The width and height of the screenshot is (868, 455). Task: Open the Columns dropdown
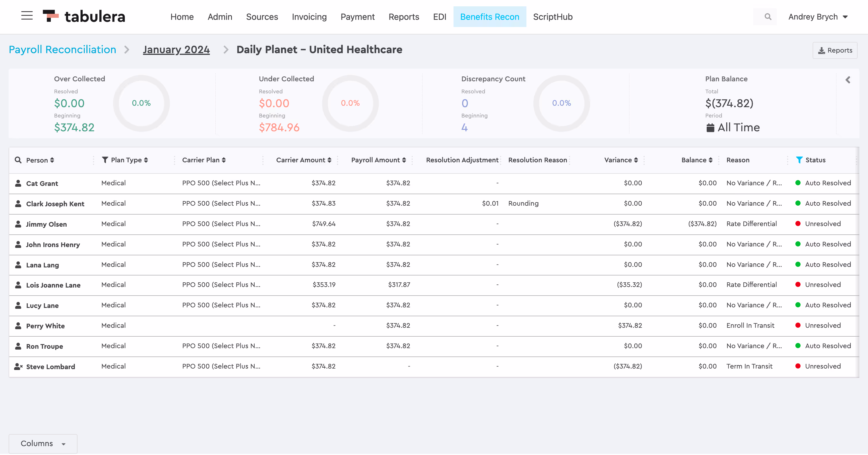click(x=43, y=444)
